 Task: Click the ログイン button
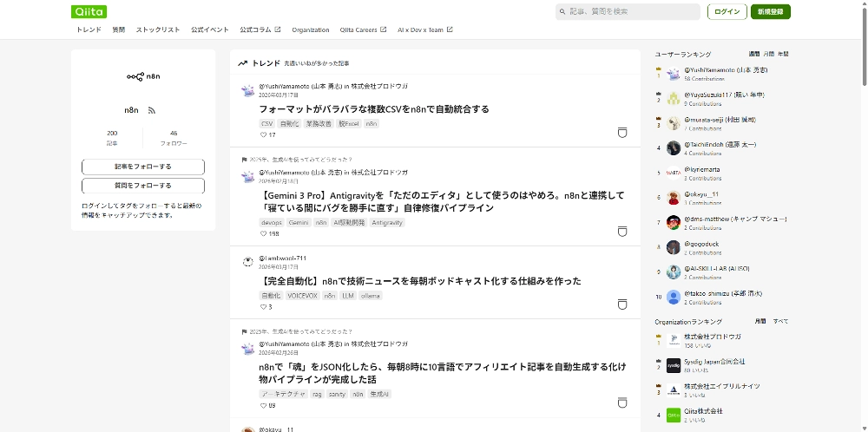click(727, 11)
